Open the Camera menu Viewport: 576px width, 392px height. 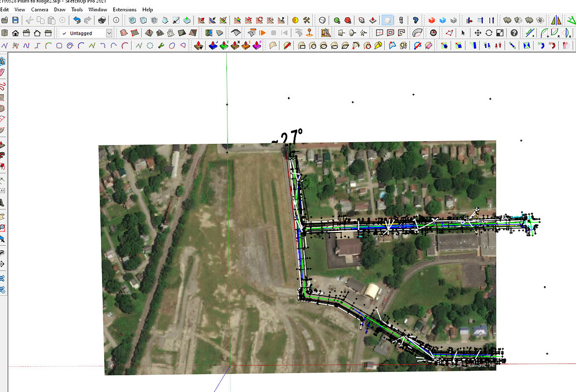(39, 9)
